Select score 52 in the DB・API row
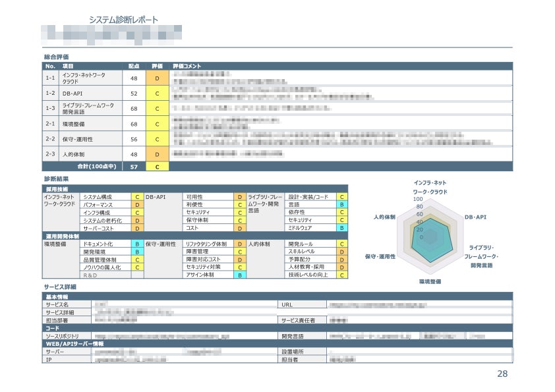555x392 pixels. tap(134, 94)
